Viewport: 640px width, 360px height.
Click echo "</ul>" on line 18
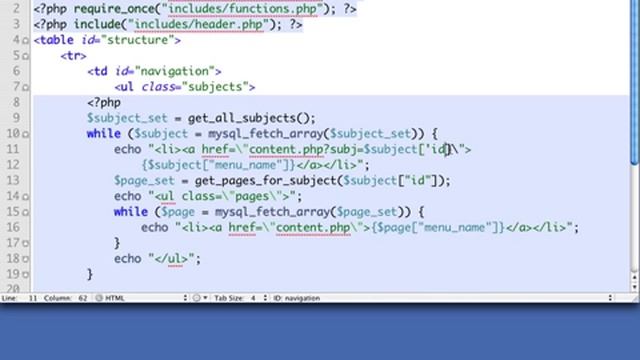coord(158,259)
